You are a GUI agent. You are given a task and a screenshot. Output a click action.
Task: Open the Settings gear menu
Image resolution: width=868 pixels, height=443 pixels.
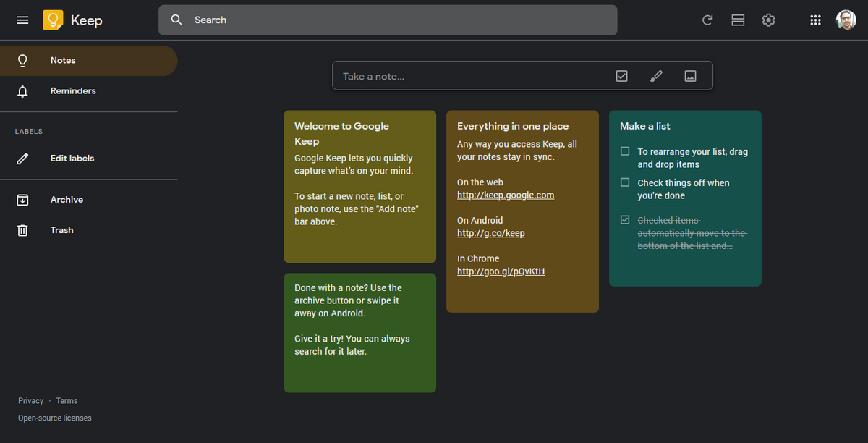[768, 20]
